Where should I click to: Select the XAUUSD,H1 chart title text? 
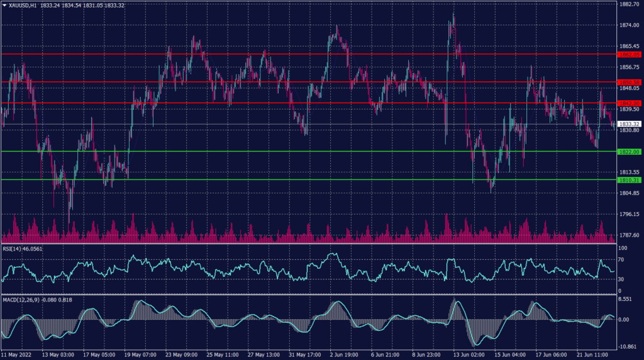tap(23, 5)
